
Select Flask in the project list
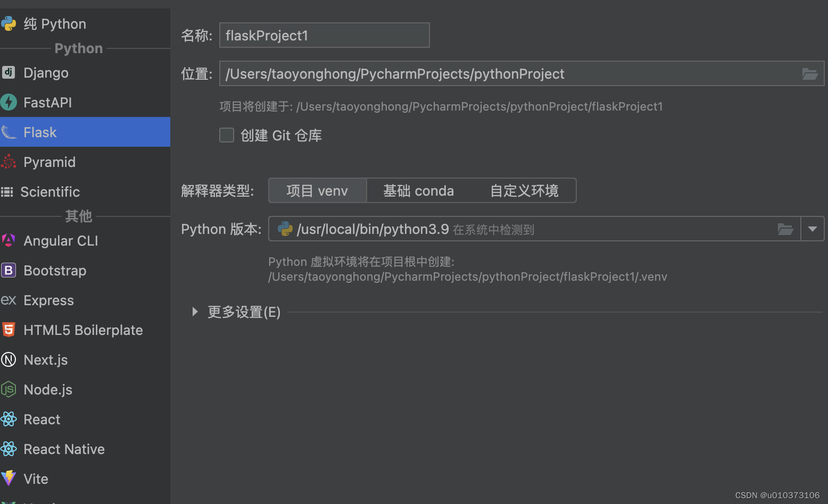pos(85,132)
